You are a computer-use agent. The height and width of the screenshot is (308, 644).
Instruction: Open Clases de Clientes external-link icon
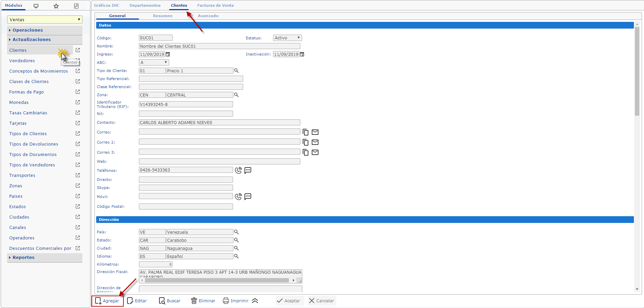click(78, 81)
